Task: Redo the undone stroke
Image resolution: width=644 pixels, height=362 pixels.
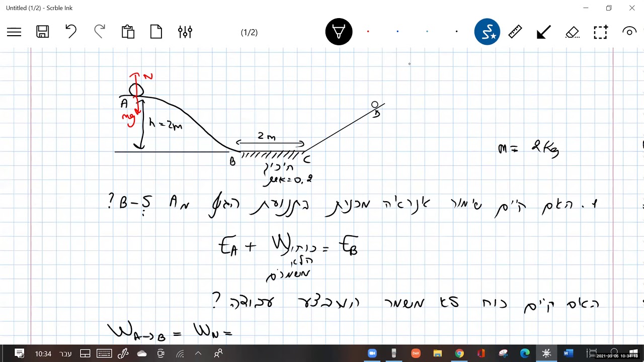Action: tap(100, 32)
